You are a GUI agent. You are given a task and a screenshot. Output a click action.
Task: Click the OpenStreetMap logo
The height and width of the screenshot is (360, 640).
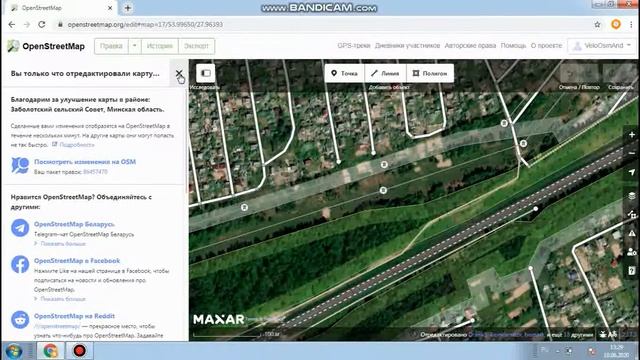46,46
